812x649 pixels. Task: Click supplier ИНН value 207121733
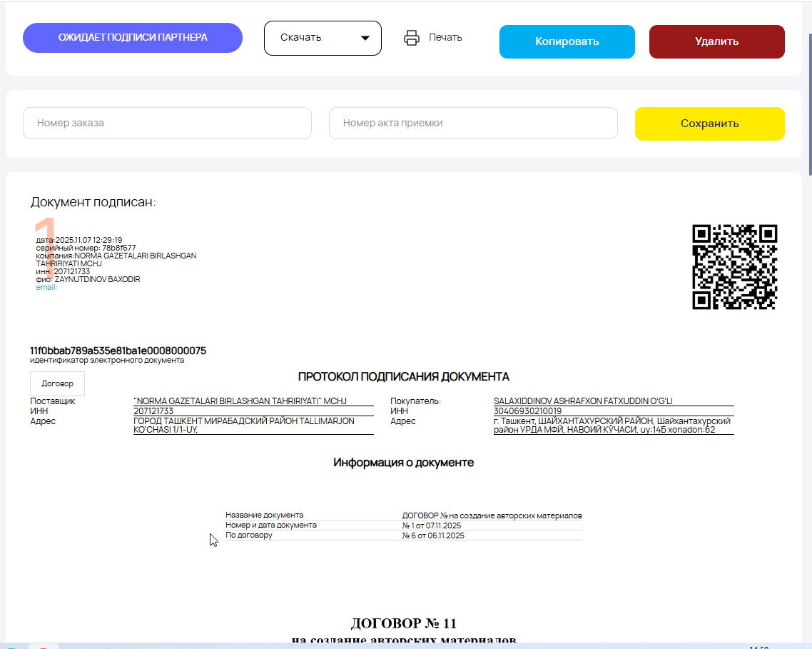(153, 411)
